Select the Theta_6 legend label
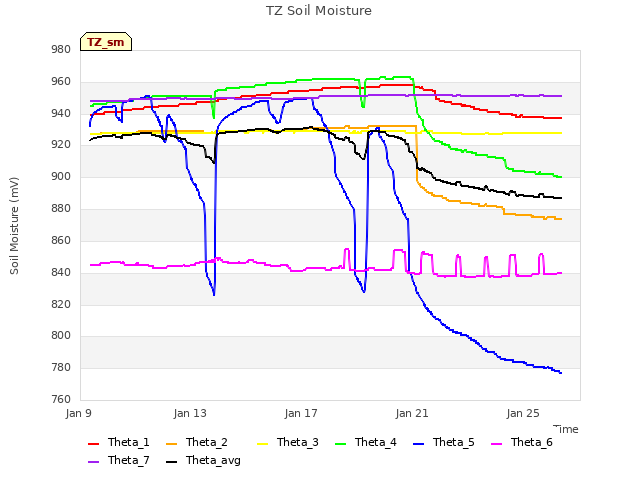 pyautogui.click(x=531, y=442)
